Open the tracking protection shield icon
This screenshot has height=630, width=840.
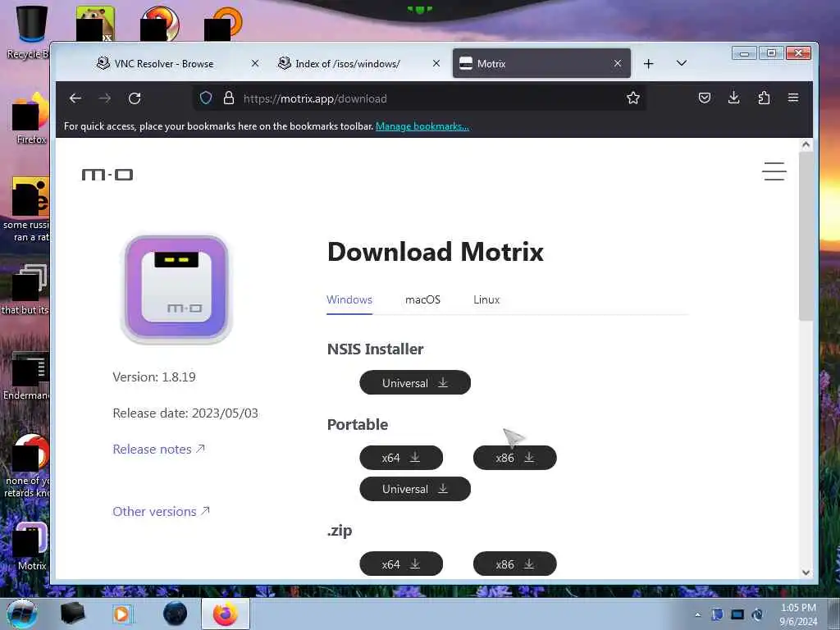click(x=206, y=98)
